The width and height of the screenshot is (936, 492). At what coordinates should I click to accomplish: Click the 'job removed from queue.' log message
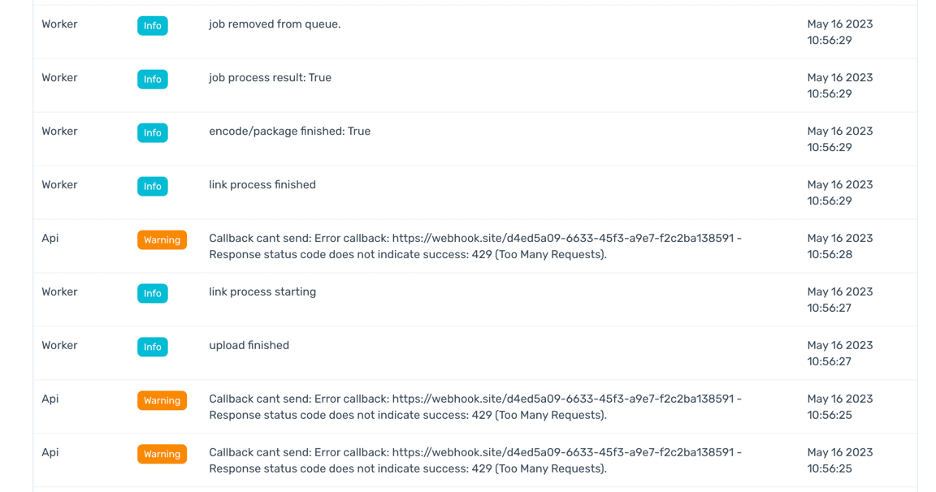pyautogui.click(x=275, y=24)
